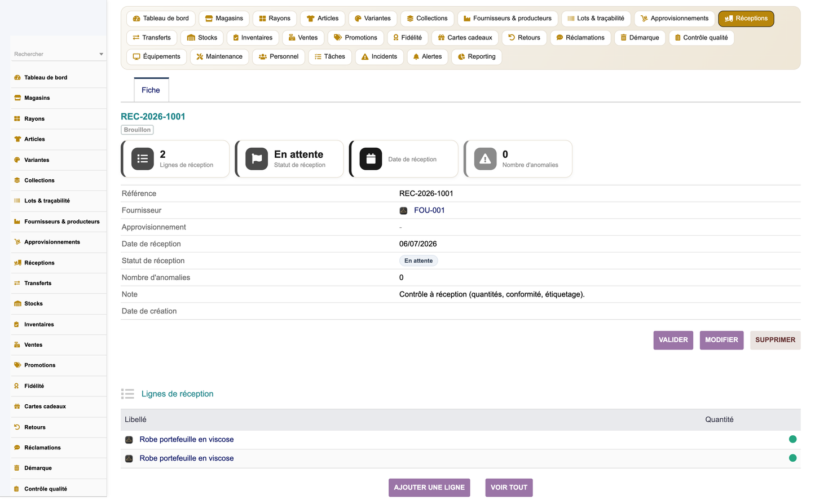Open the second Robe portefeuille en viscose line
Image resolution: width=815 pixels, height=504 pixels.
point(187,458)
